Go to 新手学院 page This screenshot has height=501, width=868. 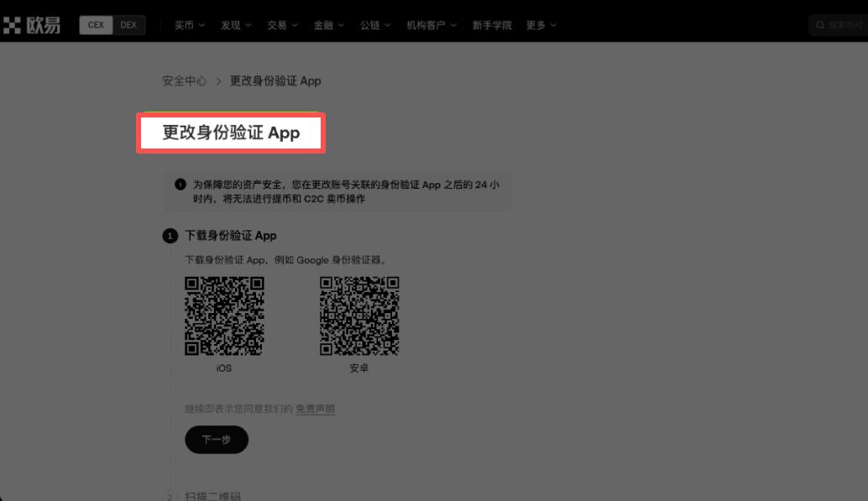coord(492,25)
